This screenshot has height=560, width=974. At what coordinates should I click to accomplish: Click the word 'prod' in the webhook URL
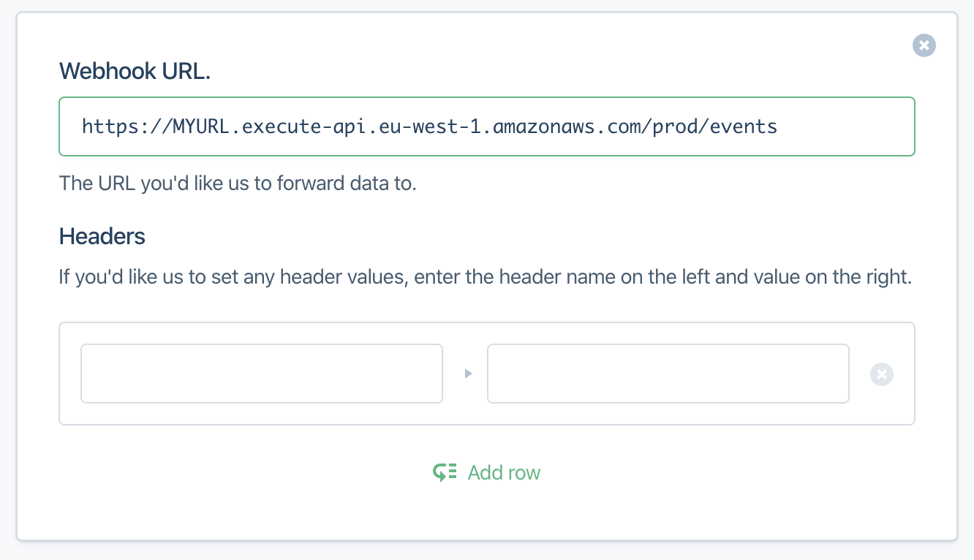(x=675, y=126)
